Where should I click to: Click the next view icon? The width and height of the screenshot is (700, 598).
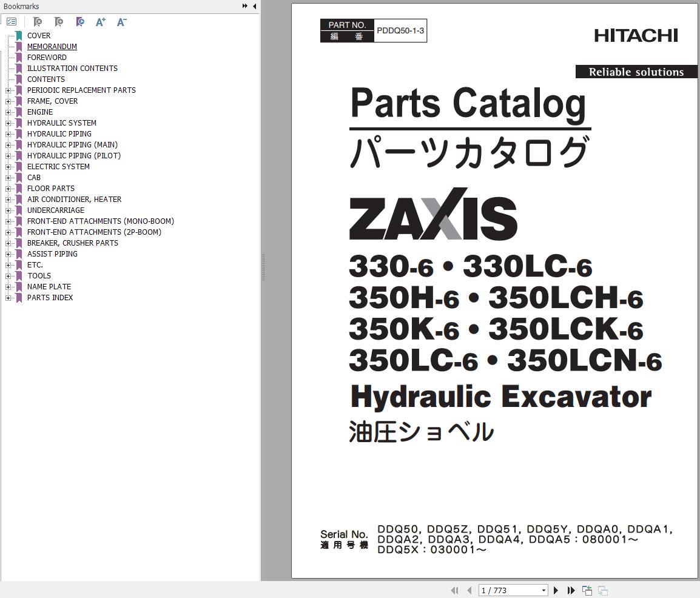[x=603, y=590]
